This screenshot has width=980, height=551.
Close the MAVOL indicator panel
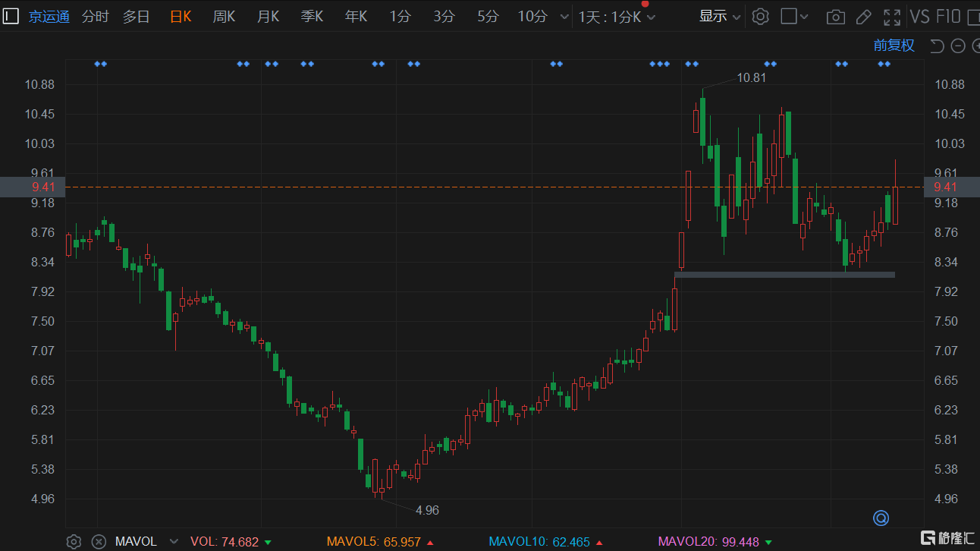click(98, 541)
